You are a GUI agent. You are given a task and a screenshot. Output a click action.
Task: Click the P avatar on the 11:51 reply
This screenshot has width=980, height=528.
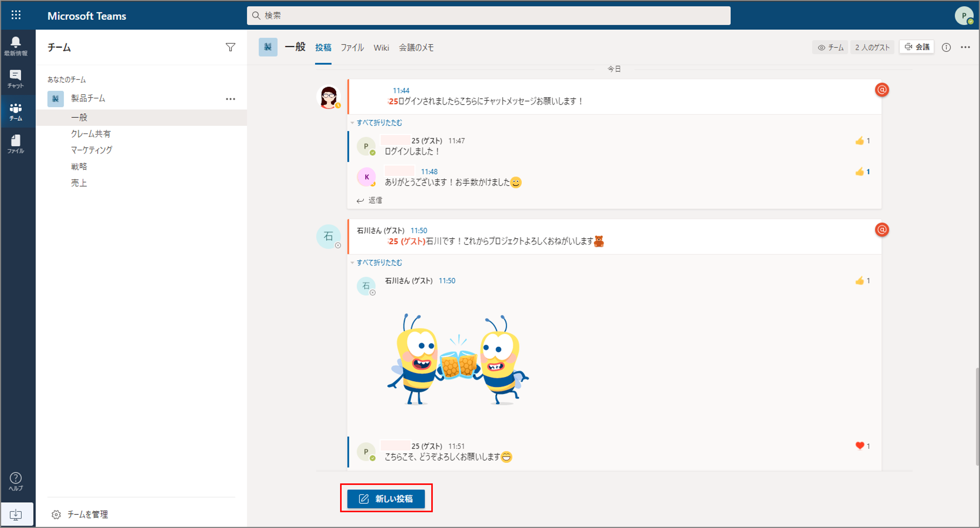coord(366,452)
